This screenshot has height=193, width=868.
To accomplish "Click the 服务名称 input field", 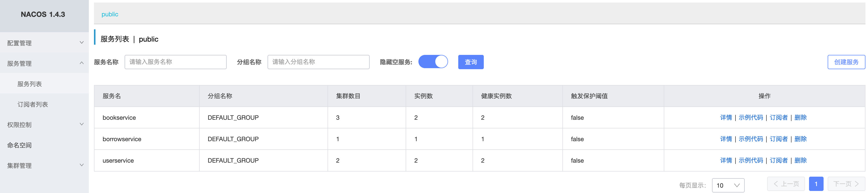I will [175, 62].
